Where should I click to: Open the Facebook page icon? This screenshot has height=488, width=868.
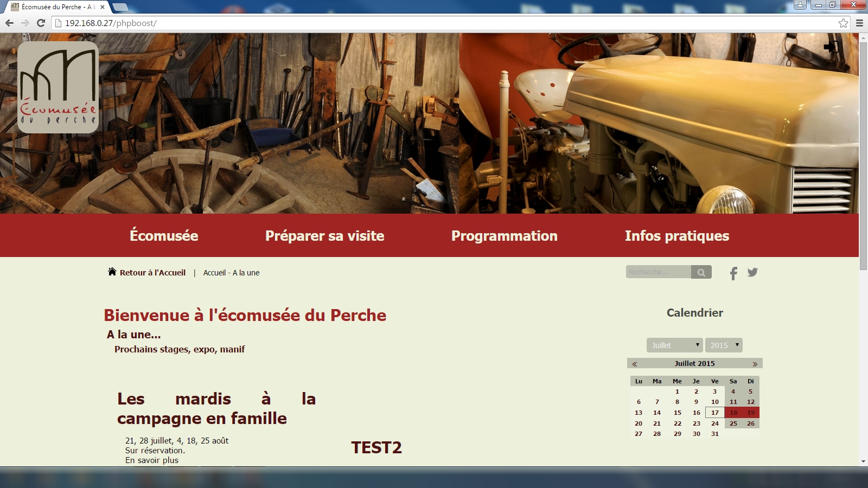tap(733, 273)
